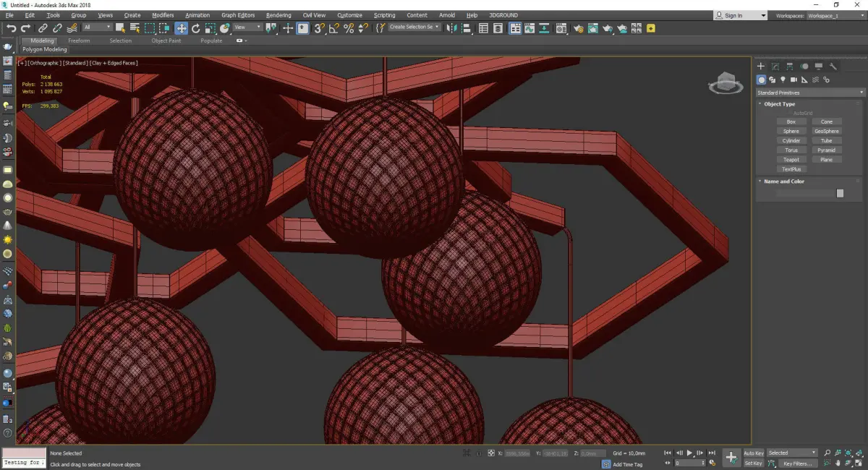
Task: Click the Set Key button
Action: point(753,463)
